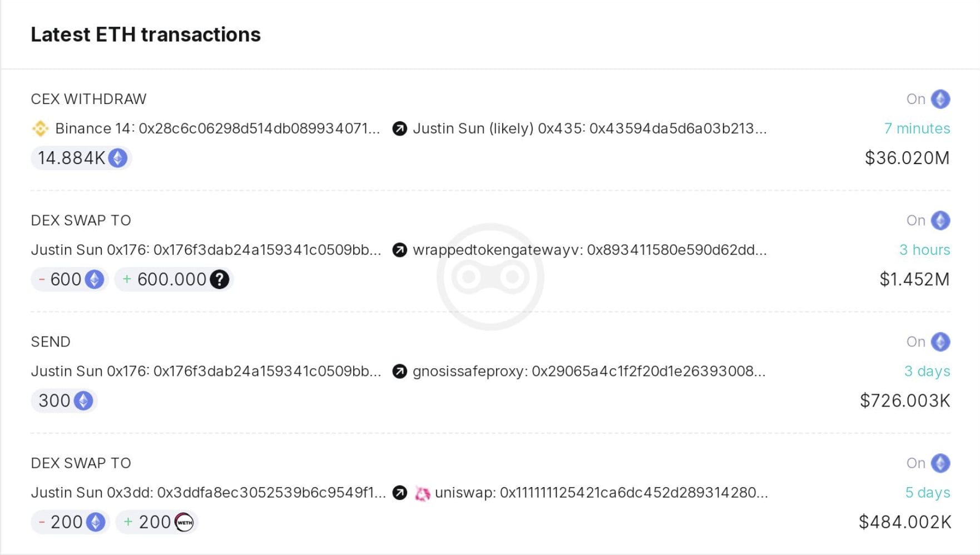
Task: Click the Uniswap unicorn logo icon
Action: click(423, 493)
